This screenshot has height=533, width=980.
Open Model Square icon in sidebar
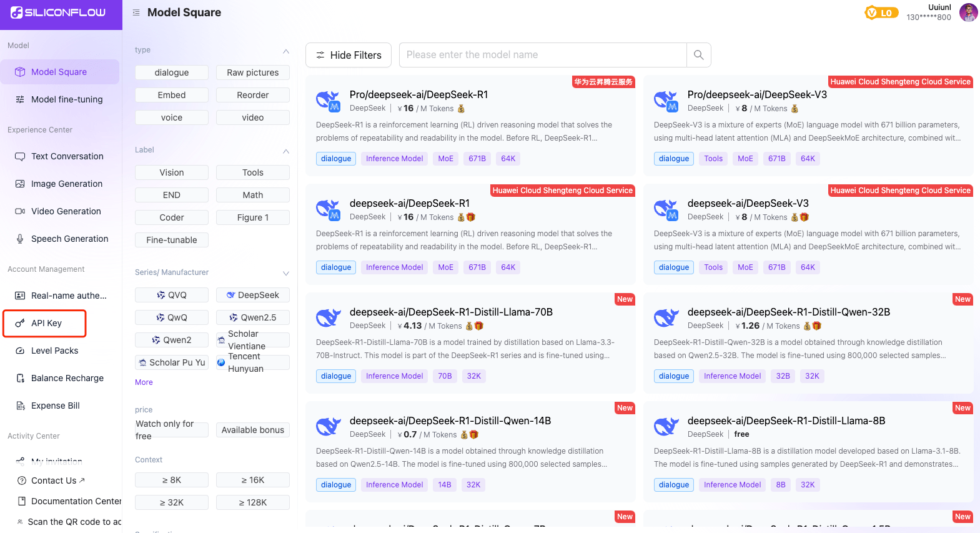(x=20, y=72)
